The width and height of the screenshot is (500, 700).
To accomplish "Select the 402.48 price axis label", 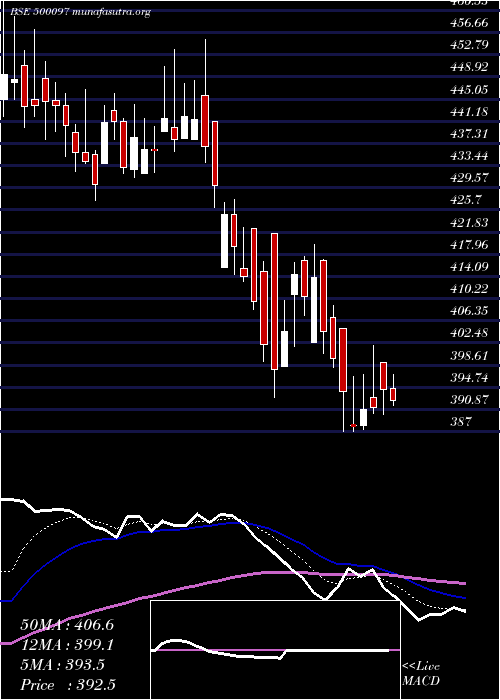I will (468, 333).
